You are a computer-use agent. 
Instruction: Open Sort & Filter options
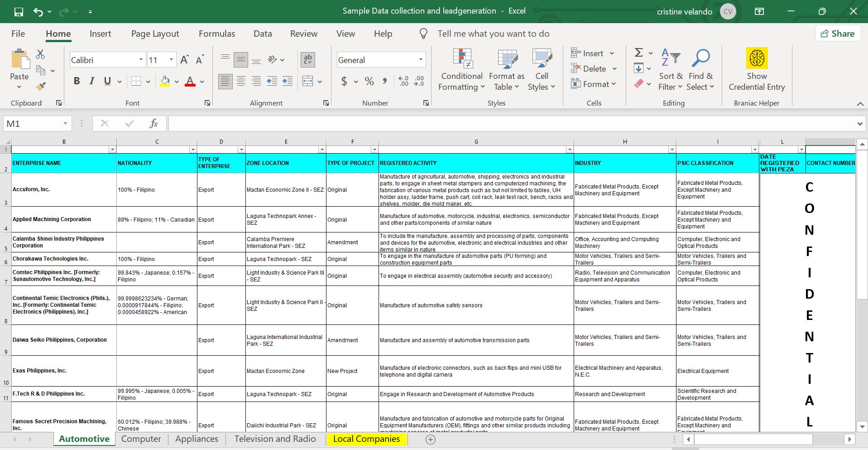click(x=671, y=70)
